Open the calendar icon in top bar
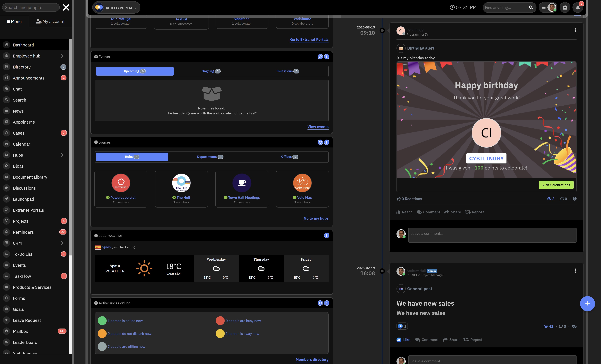 pos(565,8)
